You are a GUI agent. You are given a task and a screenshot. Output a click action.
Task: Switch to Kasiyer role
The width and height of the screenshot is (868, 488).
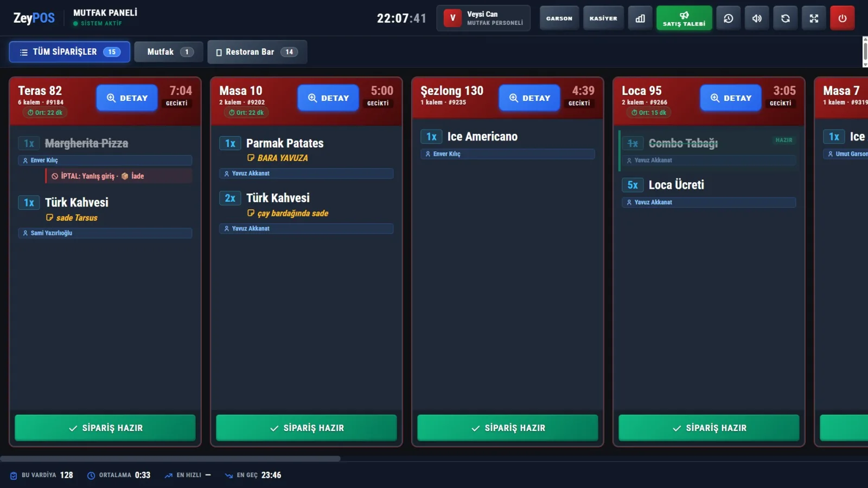[603, 18]
